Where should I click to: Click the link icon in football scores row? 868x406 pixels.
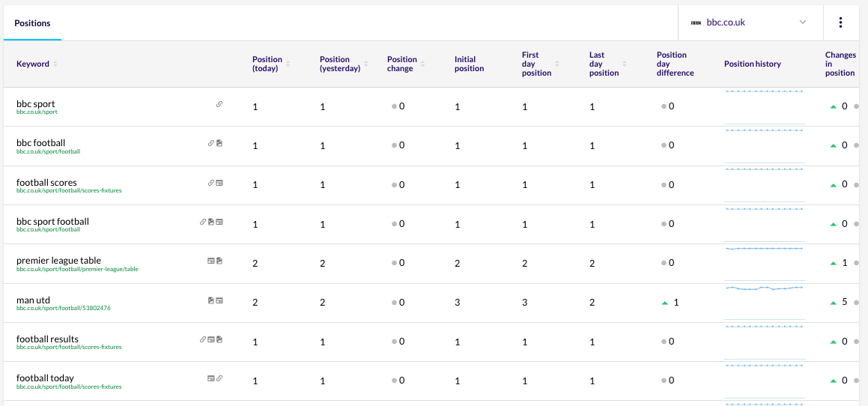pos(211,182)
